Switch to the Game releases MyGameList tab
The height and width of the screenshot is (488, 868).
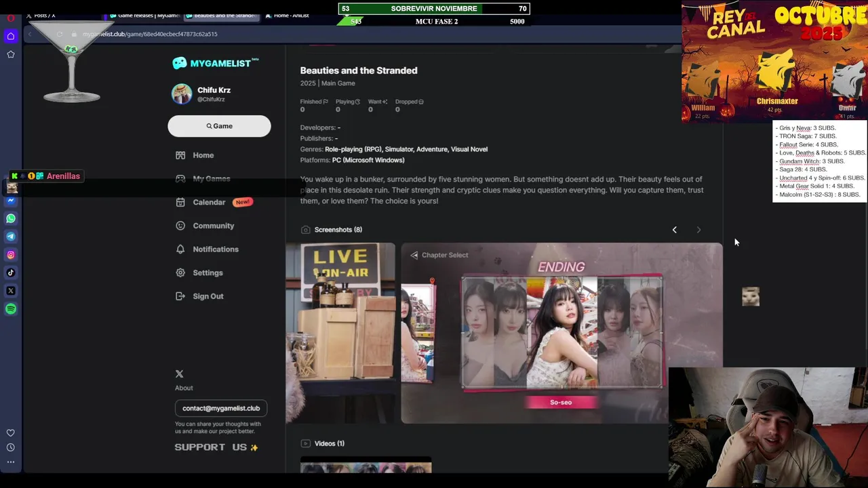(x=144, y=16)
